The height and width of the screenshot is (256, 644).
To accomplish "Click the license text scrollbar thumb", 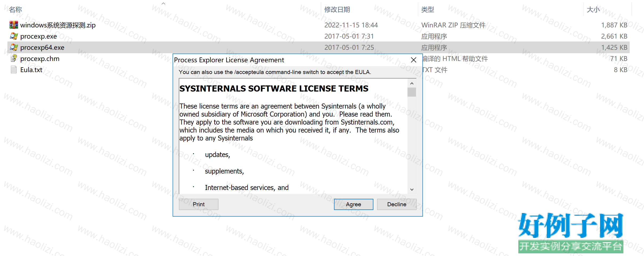I will click(x=412, y=92).
